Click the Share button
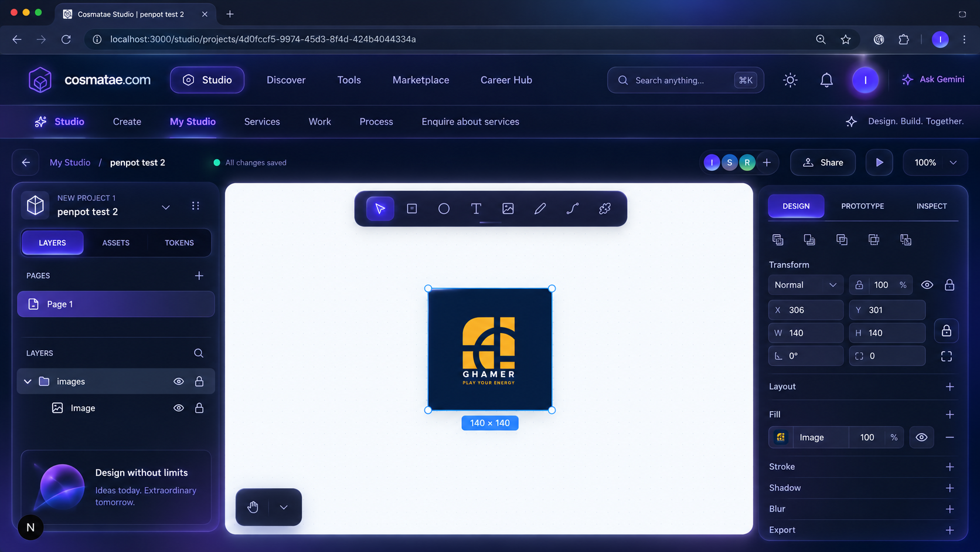Screen dimensions: 980x552 click(x=823, y=162)
